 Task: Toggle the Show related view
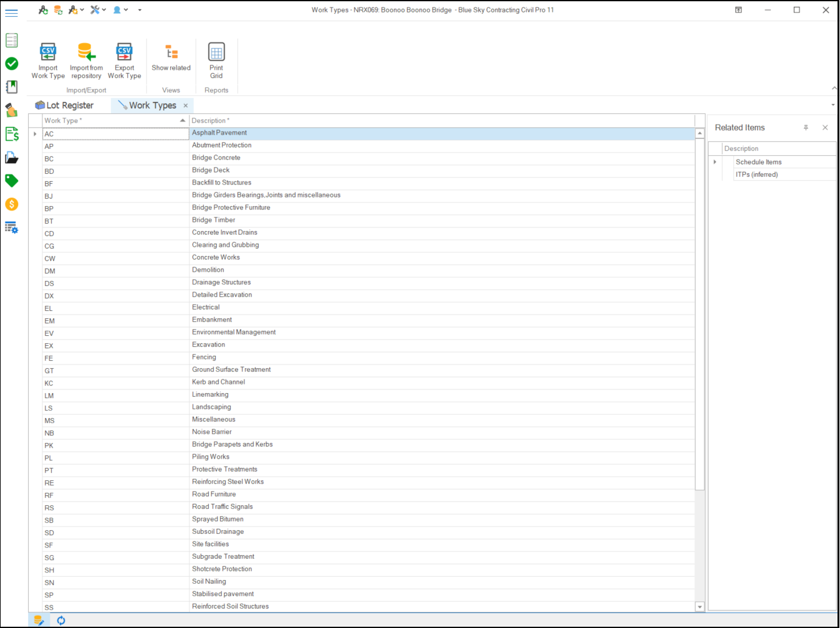click(x=171, y=57)
